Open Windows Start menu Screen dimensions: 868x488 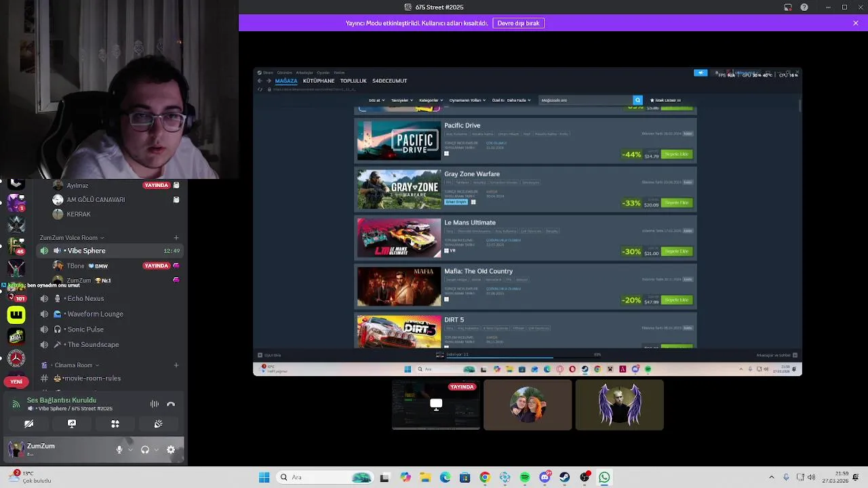[264, 477]
